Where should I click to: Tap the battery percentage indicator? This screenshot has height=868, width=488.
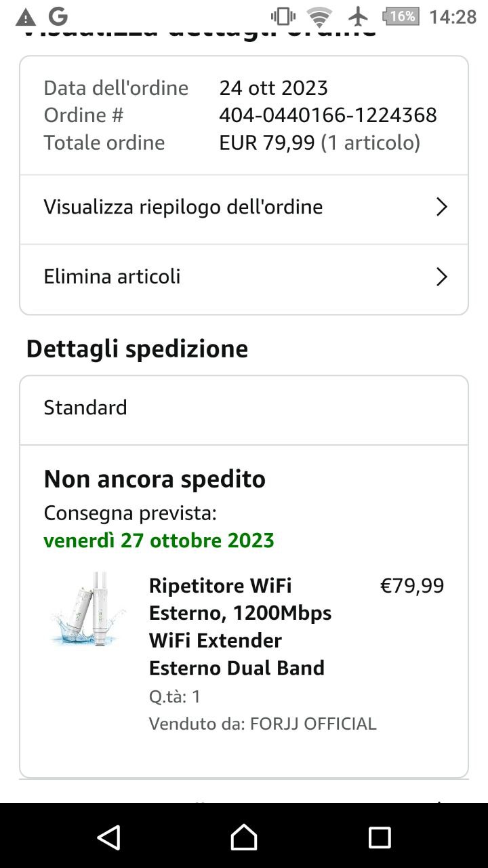pos(401,16)
